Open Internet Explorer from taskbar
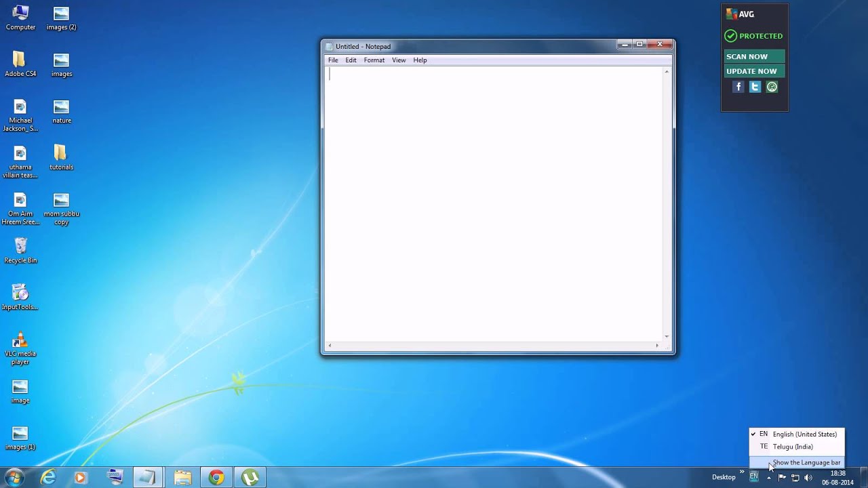The width and height of the screenshot is (868, 488). click(48, 478)
